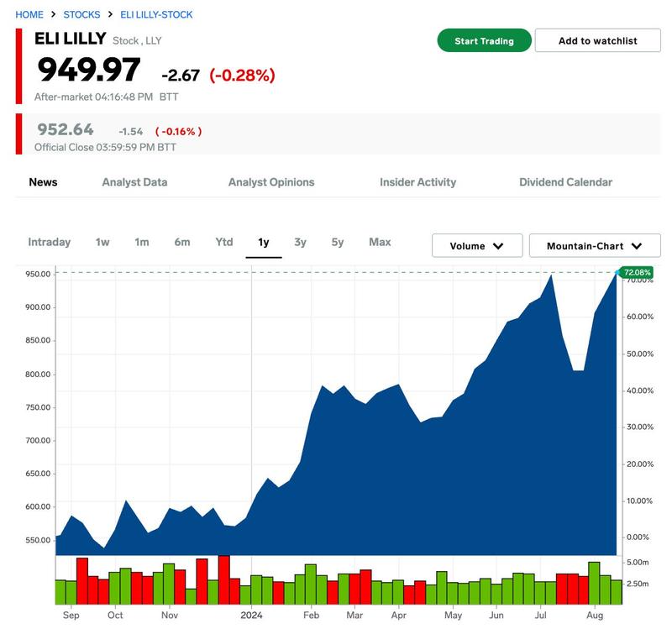Add Eli Lilly to watchlist
672x629 pixels.
[x=597, y=40]
